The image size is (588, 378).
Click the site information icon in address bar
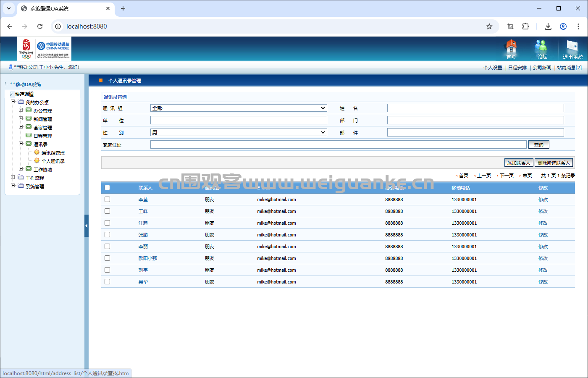(58, 26)
